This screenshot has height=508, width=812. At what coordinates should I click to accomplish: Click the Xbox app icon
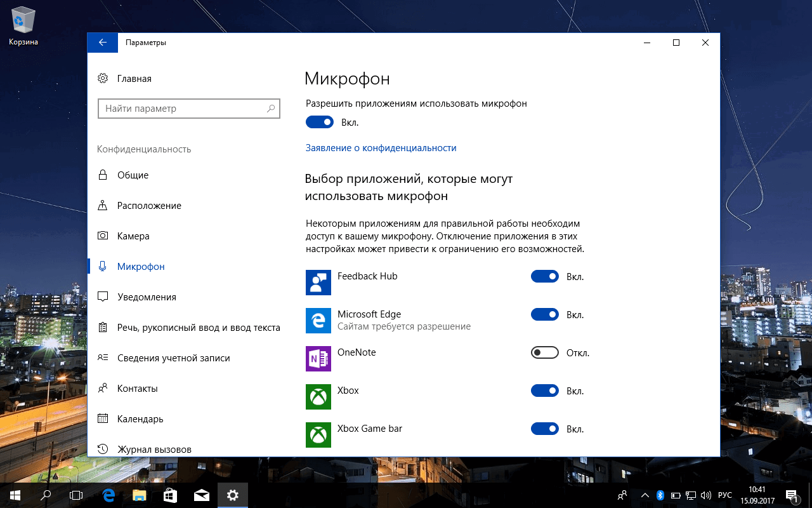(x=318, y=397)
